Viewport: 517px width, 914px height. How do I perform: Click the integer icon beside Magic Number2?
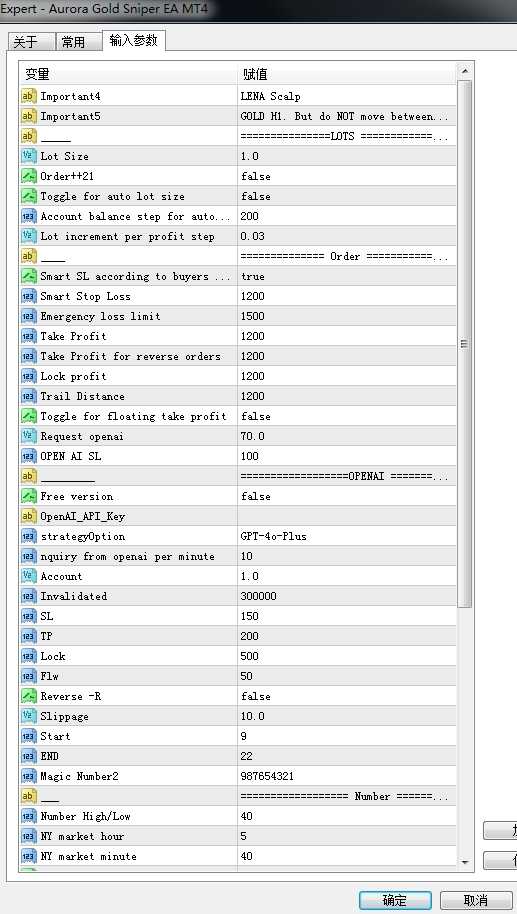29,776
